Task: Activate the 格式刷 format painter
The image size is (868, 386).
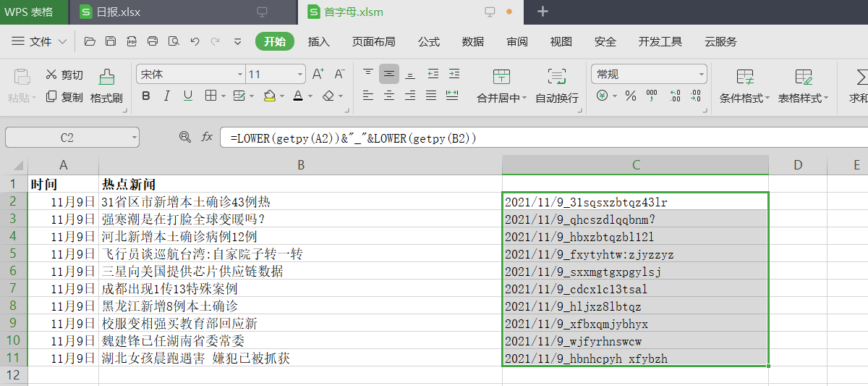Action: (x=106, y=86)
